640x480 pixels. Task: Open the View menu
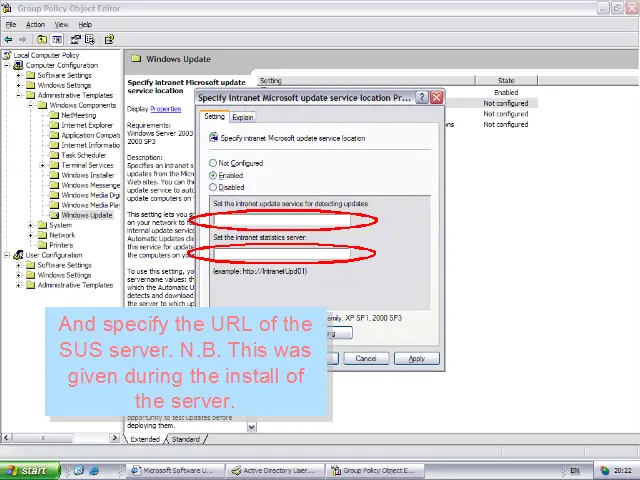pyautogui.click(x=61, y=24)
